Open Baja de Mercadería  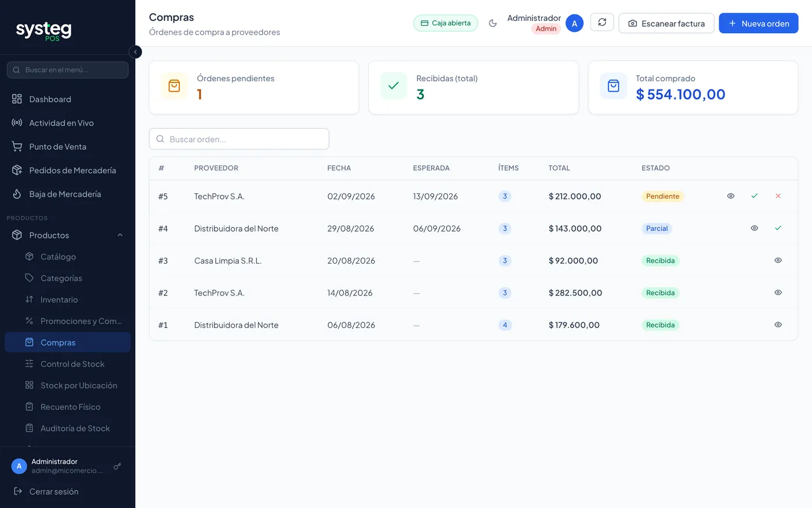[x=67, y=194]
